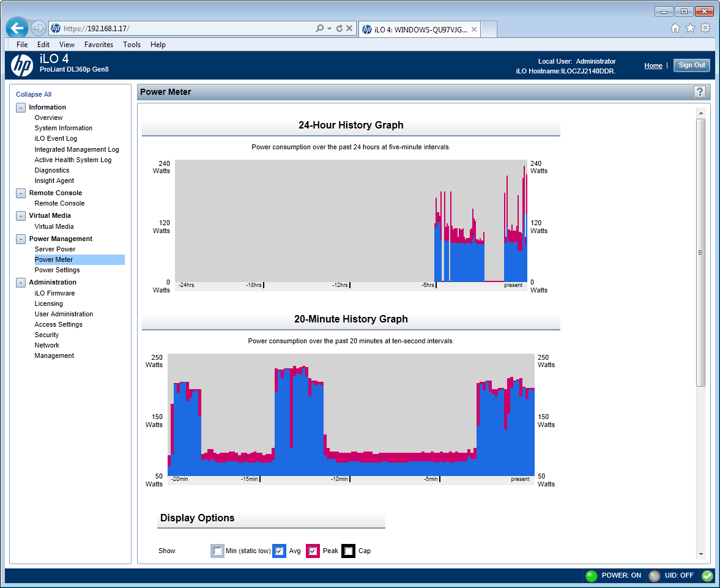720x588 pixels.
Task: Open the Security page
Action: pos(47,335)
